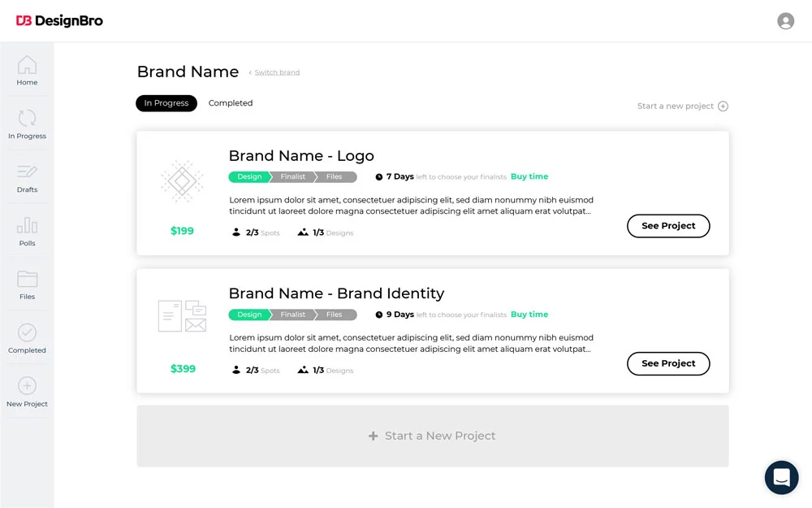
Task: Buy time for the Logo project
Action: point(529,176)
